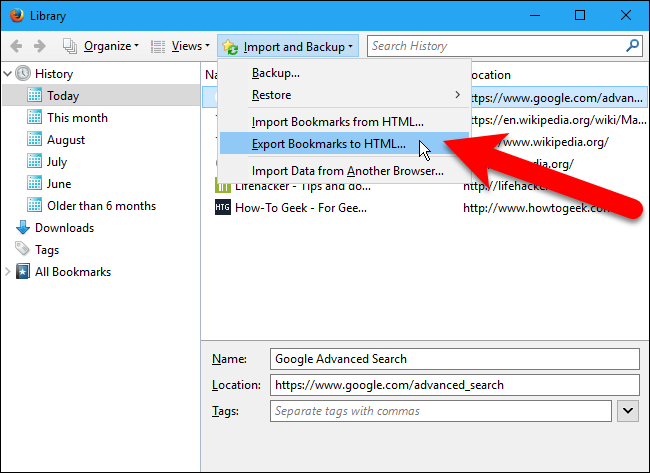Open the Organize dropdown menu
The height and width of the screenshot is (473, 650).
[x=101, y=46]
